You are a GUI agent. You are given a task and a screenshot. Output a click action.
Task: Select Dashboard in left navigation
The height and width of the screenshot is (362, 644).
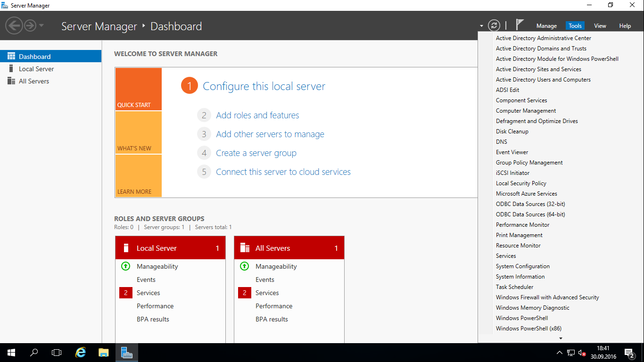coord(50,57)
